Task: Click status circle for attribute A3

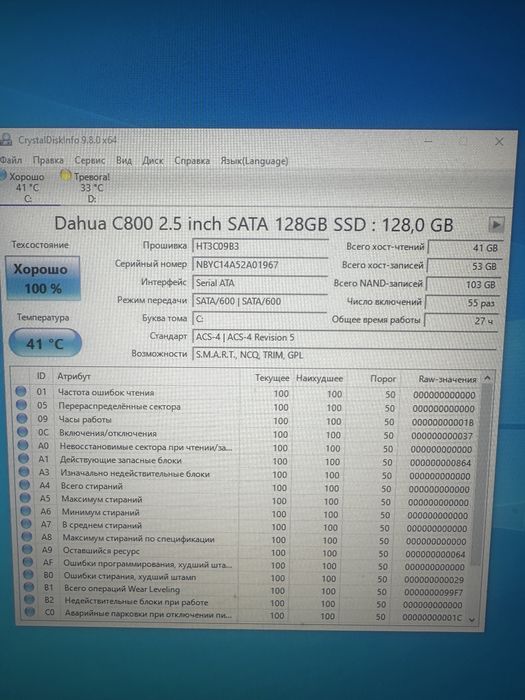Action: click(x=24, y=471)
